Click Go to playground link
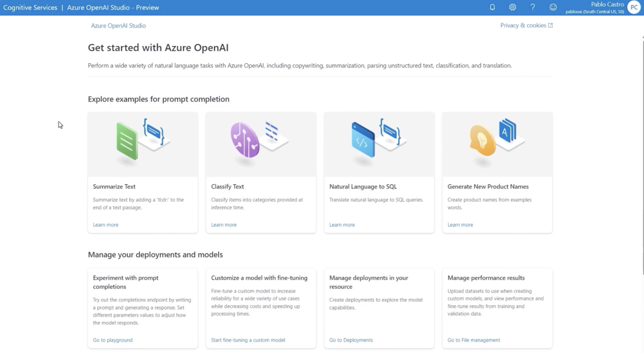The image size is (644, 353). click(x=113, y=340)
